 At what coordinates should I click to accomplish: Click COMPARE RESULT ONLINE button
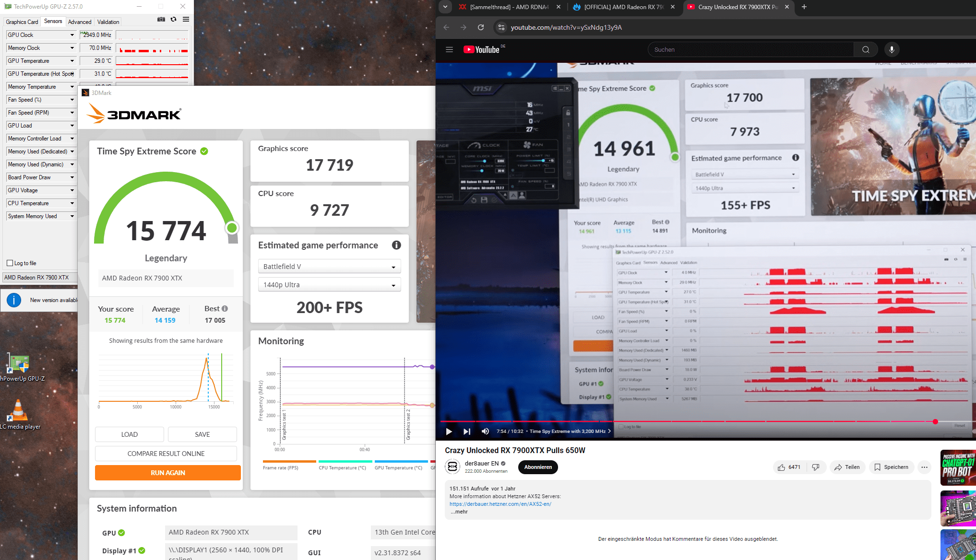point(166,454)
